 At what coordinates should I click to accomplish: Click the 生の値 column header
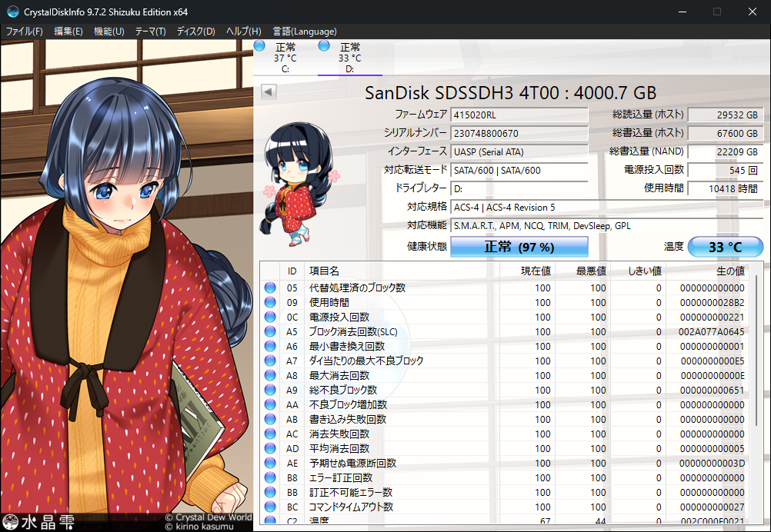point(729,271)
